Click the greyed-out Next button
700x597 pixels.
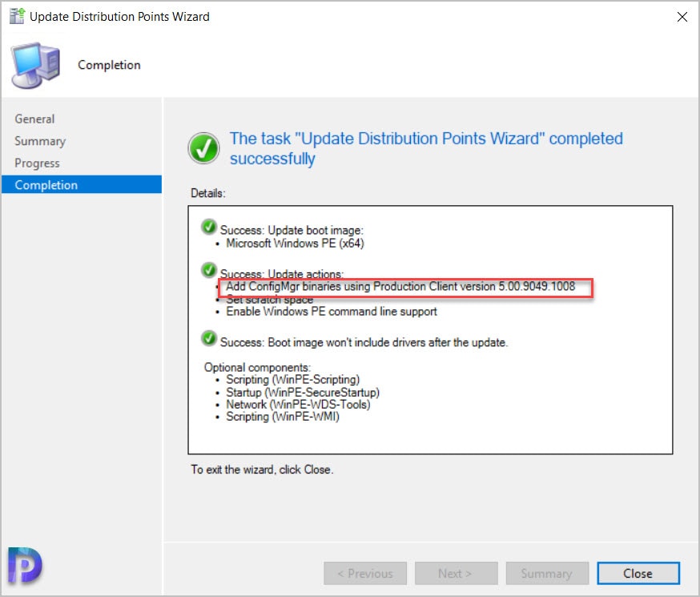tap(456, 573)
